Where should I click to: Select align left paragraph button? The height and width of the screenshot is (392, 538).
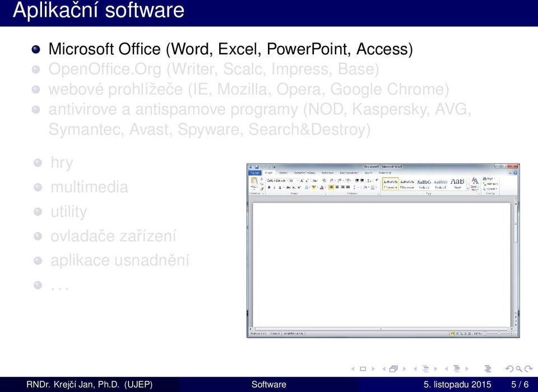(331, 187)
